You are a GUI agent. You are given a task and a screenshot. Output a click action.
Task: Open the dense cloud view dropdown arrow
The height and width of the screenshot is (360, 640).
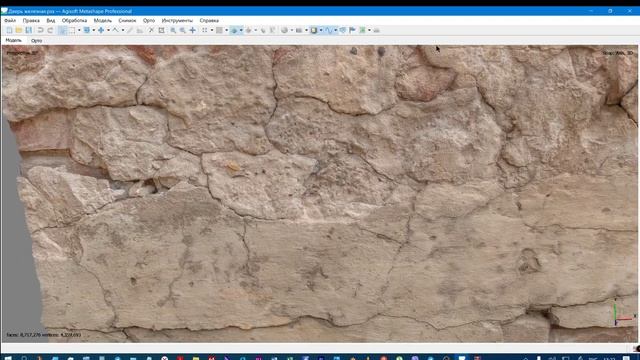tap(227, 30)
